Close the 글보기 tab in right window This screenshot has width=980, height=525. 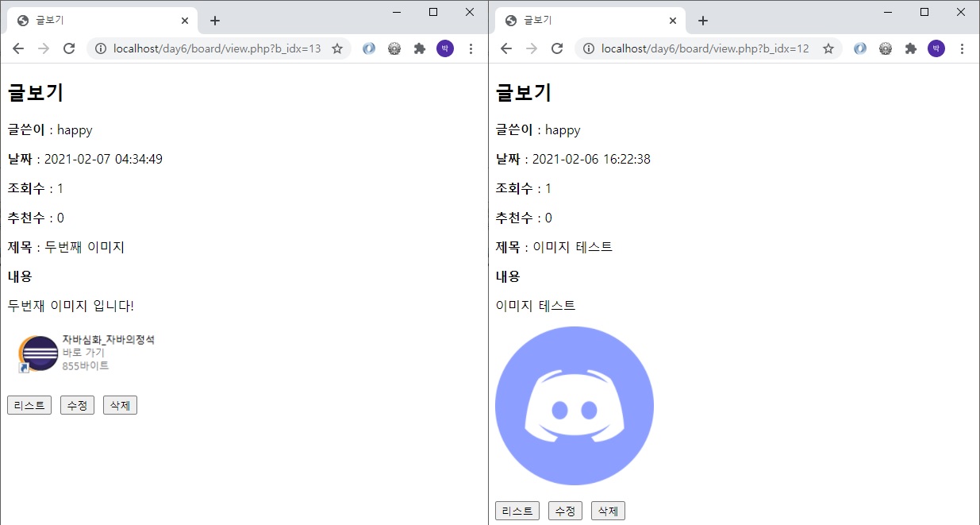point(673,21)
